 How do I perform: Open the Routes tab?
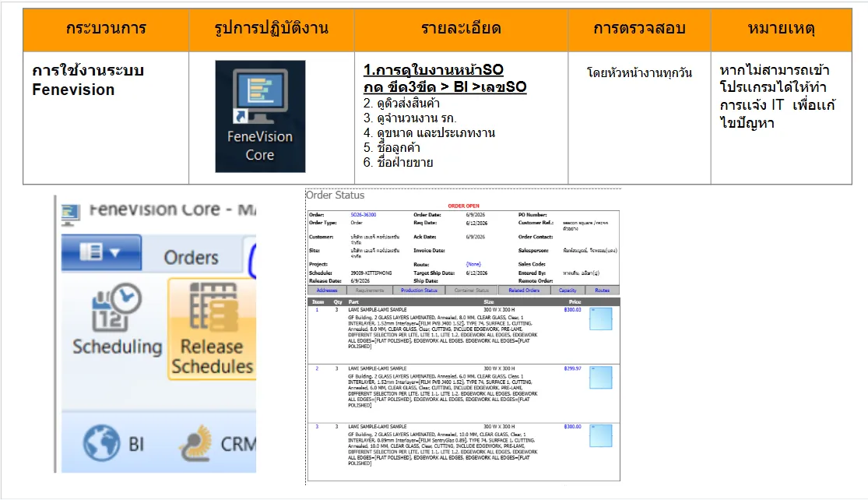coord(602,290)
